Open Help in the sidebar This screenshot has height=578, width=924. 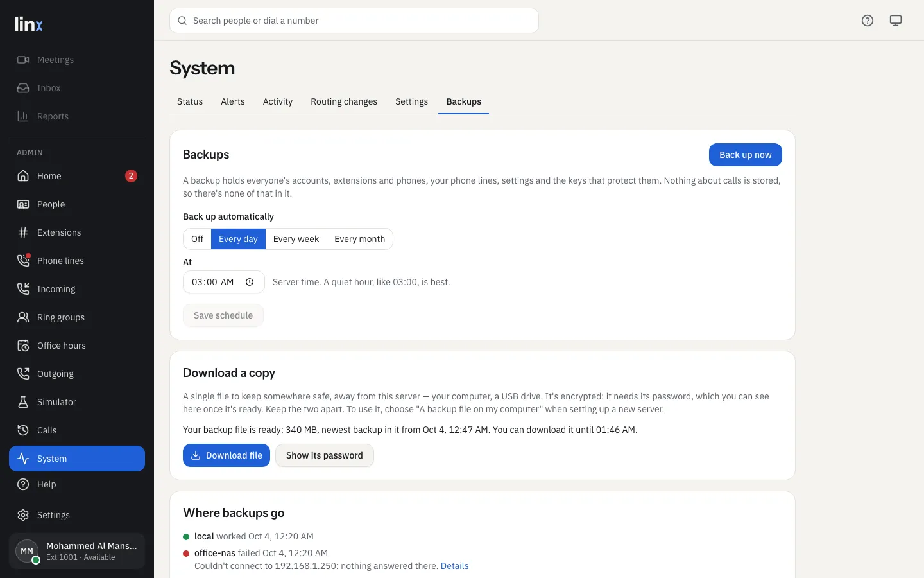(77, 484)
